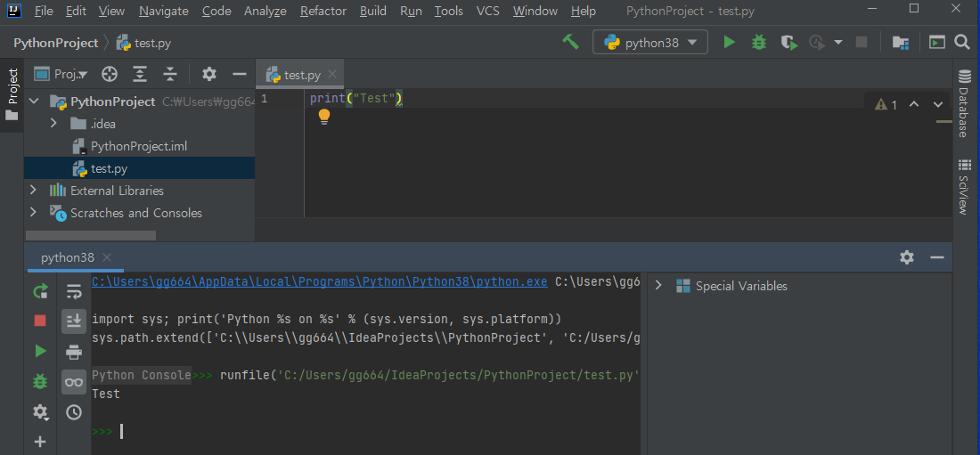Add new console with plus icon

coord(40,442)
